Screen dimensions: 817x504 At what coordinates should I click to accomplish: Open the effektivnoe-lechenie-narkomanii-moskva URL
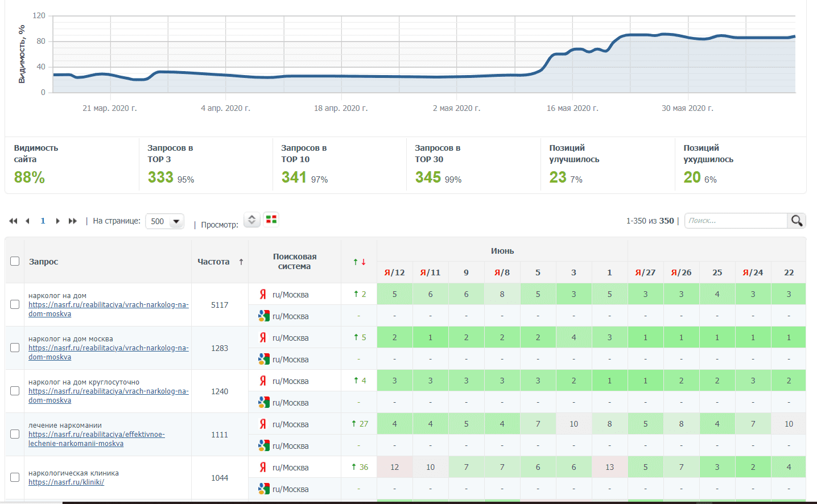coord(96,439)
